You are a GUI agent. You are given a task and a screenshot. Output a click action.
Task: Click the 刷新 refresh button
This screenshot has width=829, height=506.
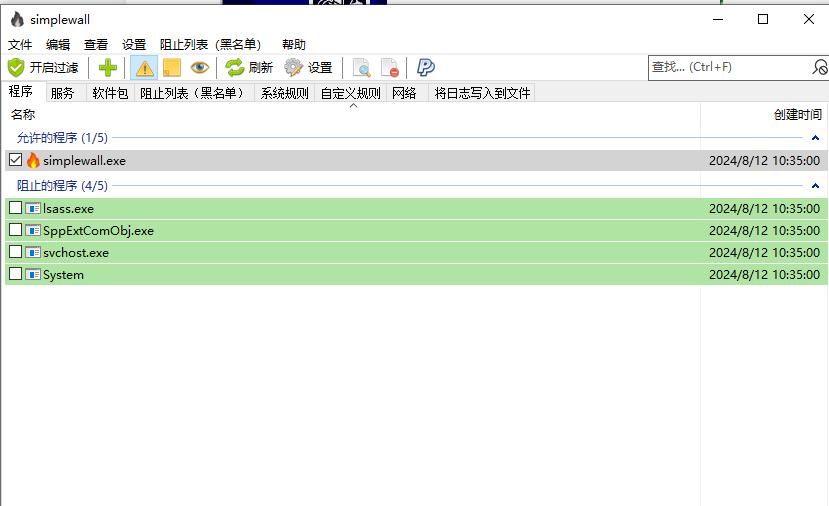pos(249,68)
